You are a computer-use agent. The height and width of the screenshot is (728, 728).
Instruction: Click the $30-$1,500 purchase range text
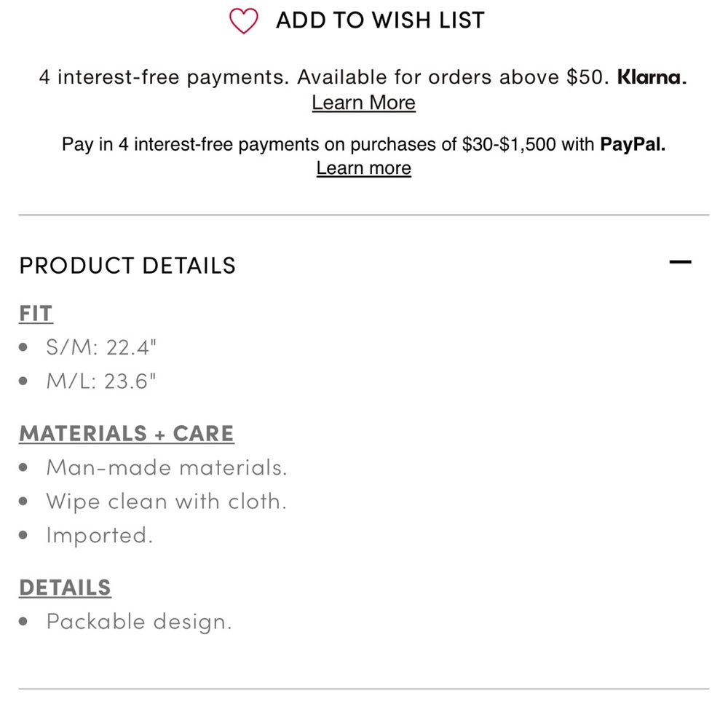[x=508, y=144]
